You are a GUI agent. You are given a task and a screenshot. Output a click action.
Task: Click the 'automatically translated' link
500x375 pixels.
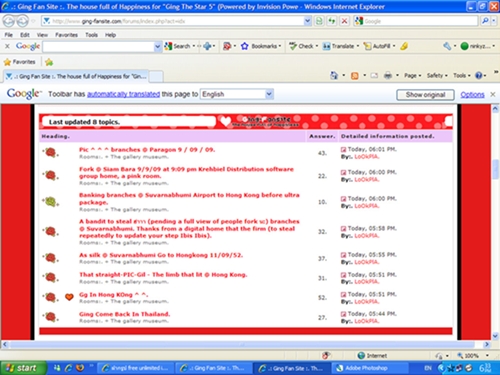[x=123, y=94]
